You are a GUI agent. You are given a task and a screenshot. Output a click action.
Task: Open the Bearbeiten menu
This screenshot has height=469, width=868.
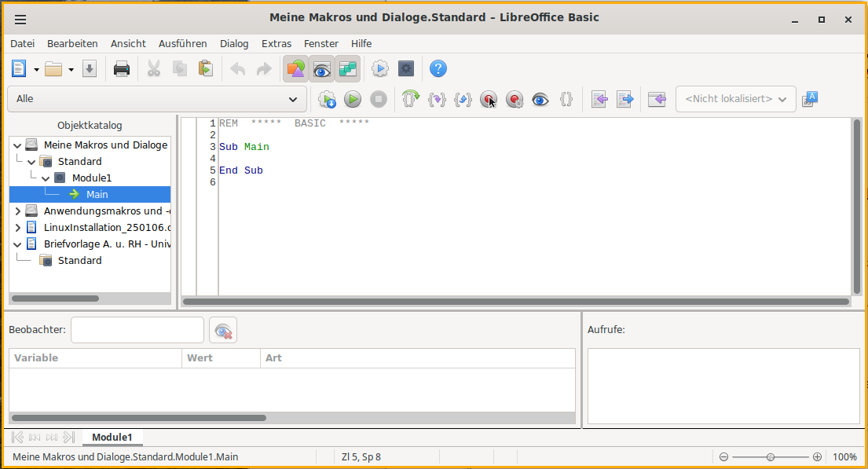72,44
